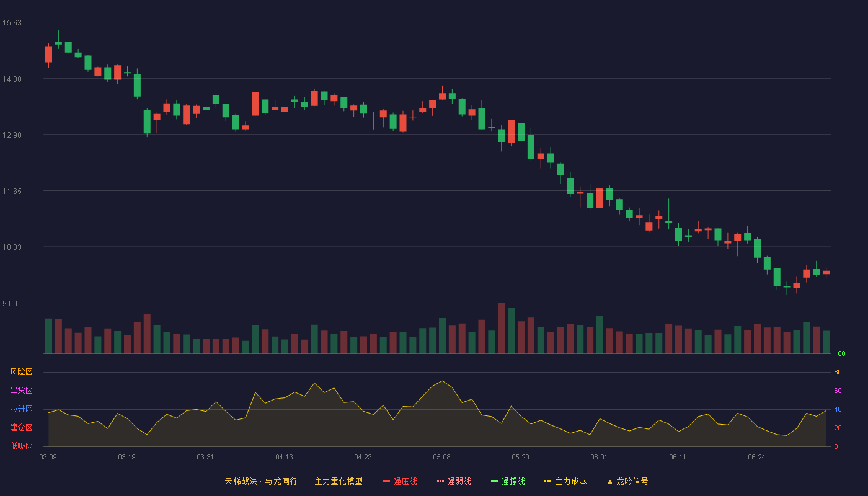The width and height of the screenshot is (868, 496).
Task: Toggle the 强弱线 legend series
Action: [x=454, y=481]
